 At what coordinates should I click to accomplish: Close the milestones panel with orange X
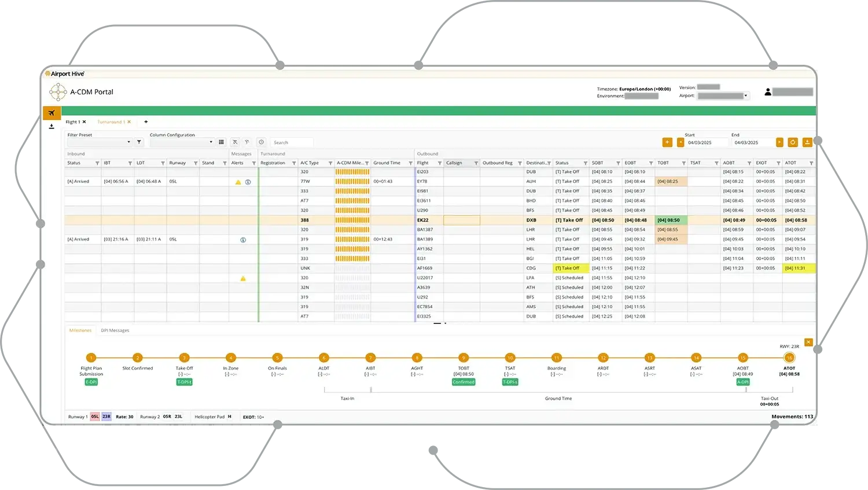(808, 342)
